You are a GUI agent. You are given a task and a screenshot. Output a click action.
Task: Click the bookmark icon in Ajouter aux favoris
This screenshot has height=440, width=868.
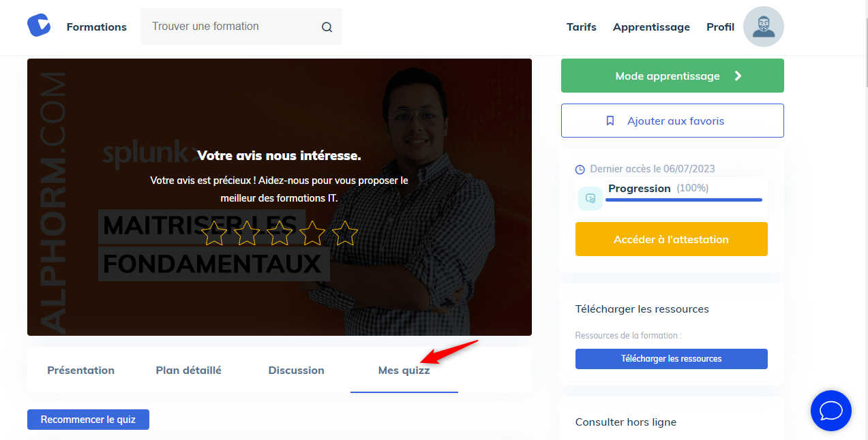610,121
